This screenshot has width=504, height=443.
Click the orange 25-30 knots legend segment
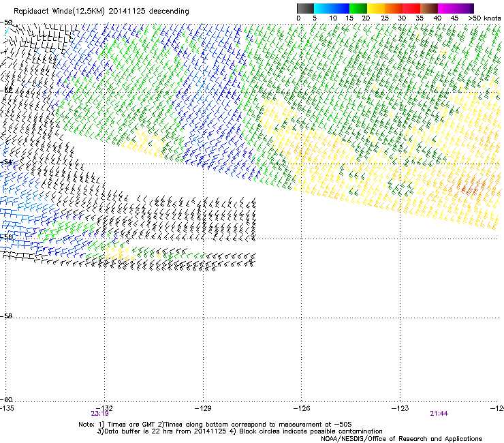[x=394, y=8]
